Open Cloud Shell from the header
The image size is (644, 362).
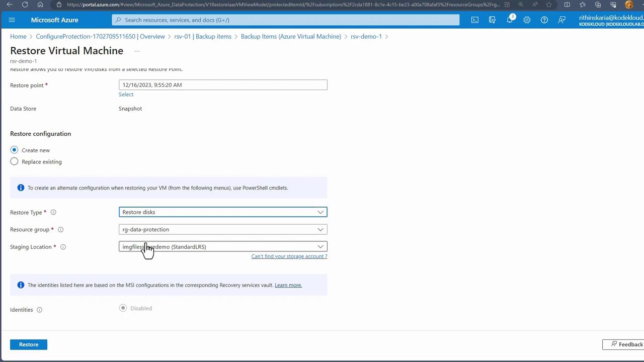point(474,20)
